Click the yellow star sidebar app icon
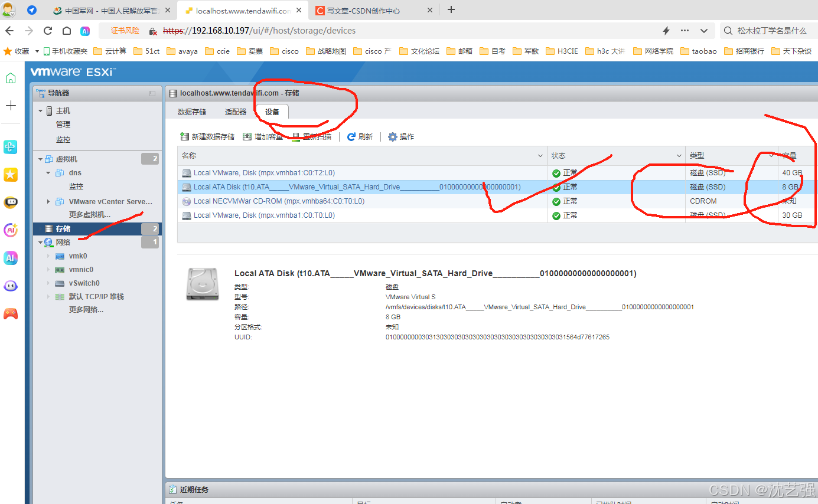 (x=11, y=175)
